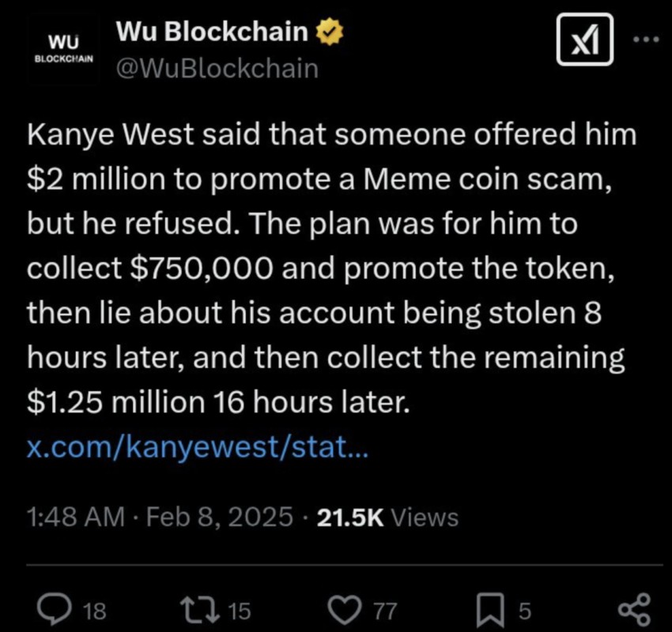Click the gold verified badge
672x632 pixels.
pyautogui.click(x=330, y=32)
